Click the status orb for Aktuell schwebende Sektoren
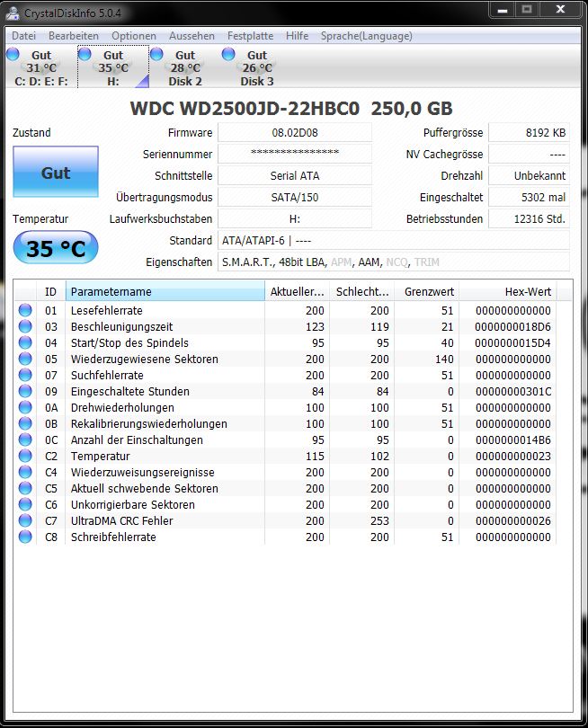 click(25, 488)
